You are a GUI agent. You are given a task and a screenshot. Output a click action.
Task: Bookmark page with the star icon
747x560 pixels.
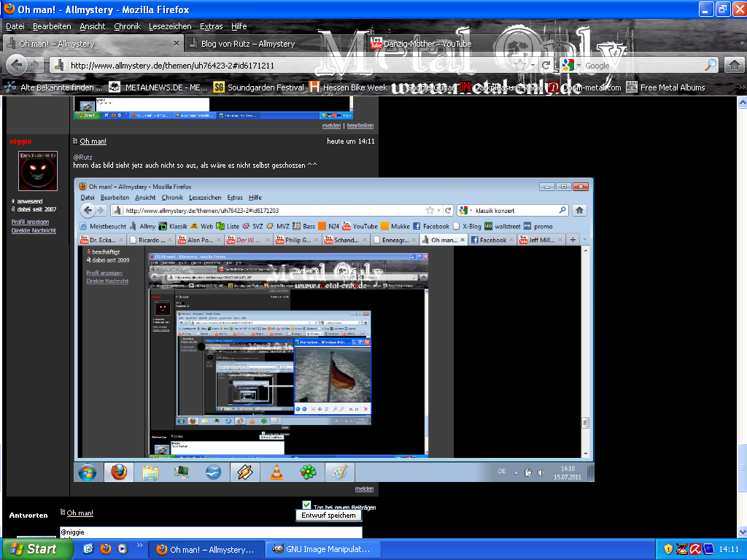(519, 65)
